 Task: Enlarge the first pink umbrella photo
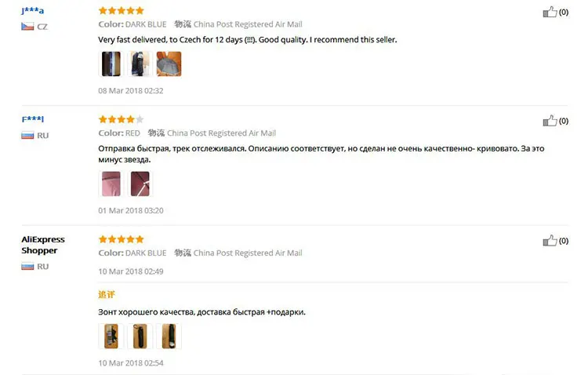(x=111, y=184)
